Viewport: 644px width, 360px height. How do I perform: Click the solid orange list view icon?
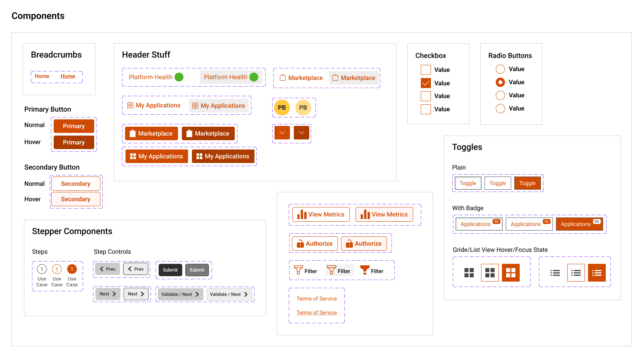[x=597, y=273]
